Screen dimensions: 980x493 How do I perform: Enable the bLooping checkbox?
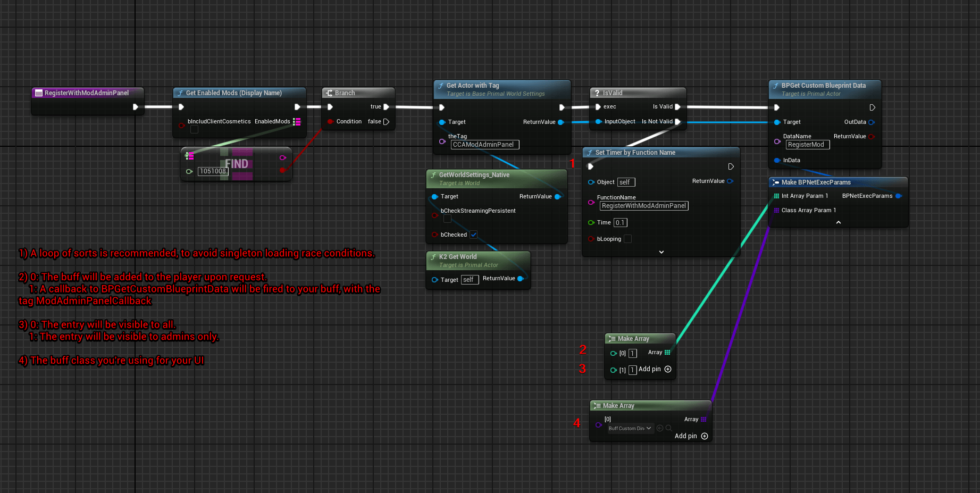(x=627, y=239)
